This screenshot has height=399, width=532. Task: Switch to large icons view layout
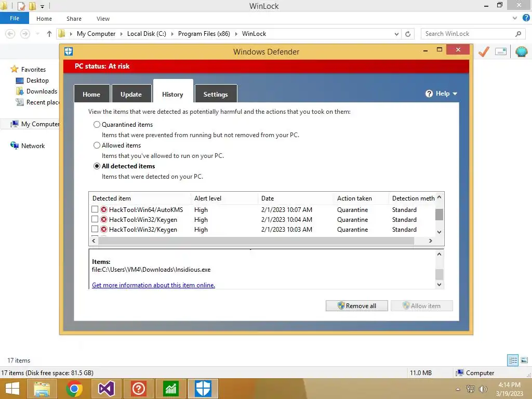tap(524, 360)
